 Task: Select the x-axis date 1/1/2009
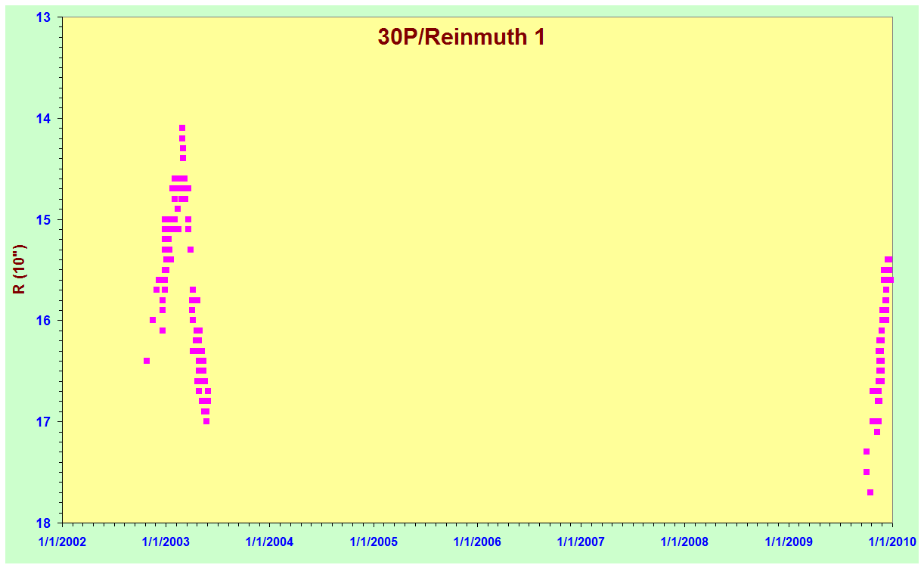(789, 542)
